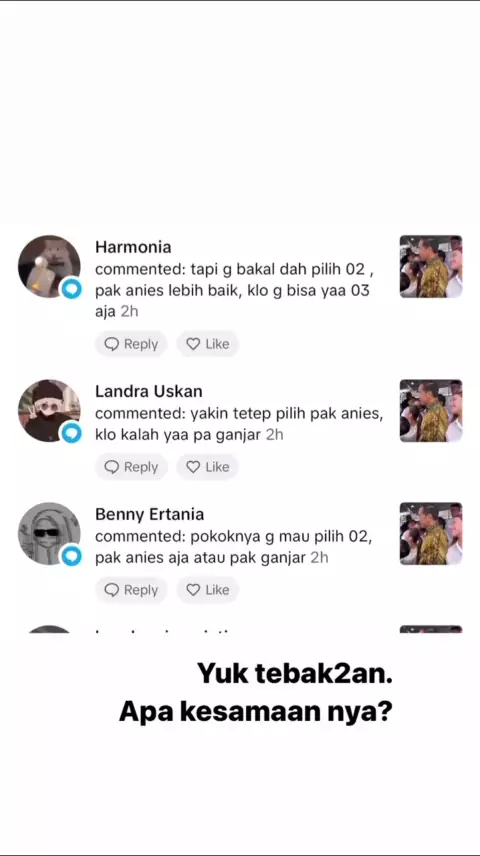
Task: Open Harmonia's profile avatar
Action: click(x=49, y=266)
